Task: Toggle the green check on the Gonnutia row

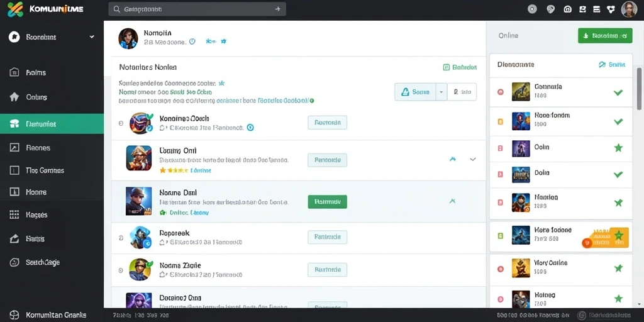Action: tap(618, 92)
